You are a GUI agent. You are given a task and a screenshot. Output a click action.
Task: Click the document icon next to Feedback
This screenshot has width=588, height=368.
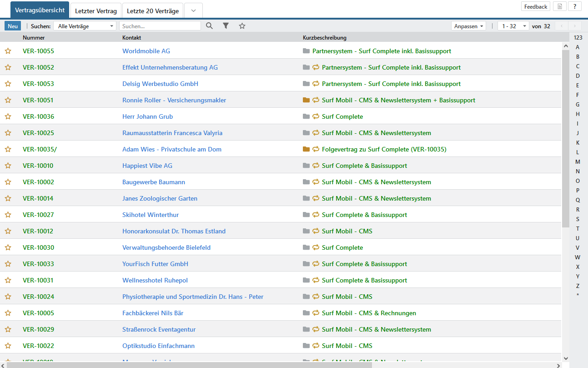560,6
